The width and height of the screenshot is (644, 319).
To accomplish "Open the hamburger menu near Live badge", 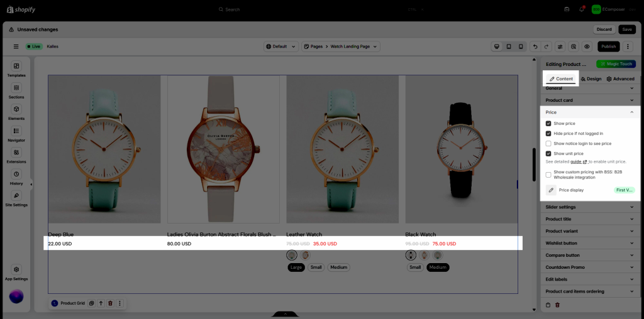I will pyautogui.click(x=16, y=46).
